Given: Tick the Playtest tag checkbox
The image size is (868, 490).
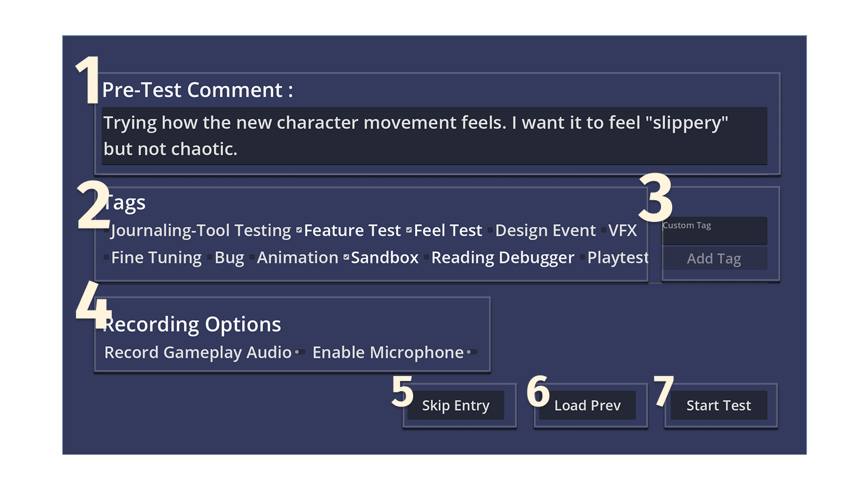Looking at the screenshot, I should [582, 257].
